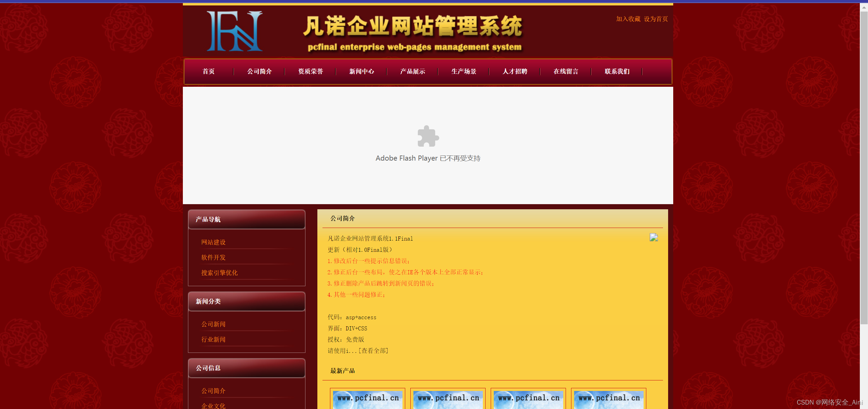Click the scrollbar up arrow
This screenshot has height=409, width=868.
click(864, 7)
